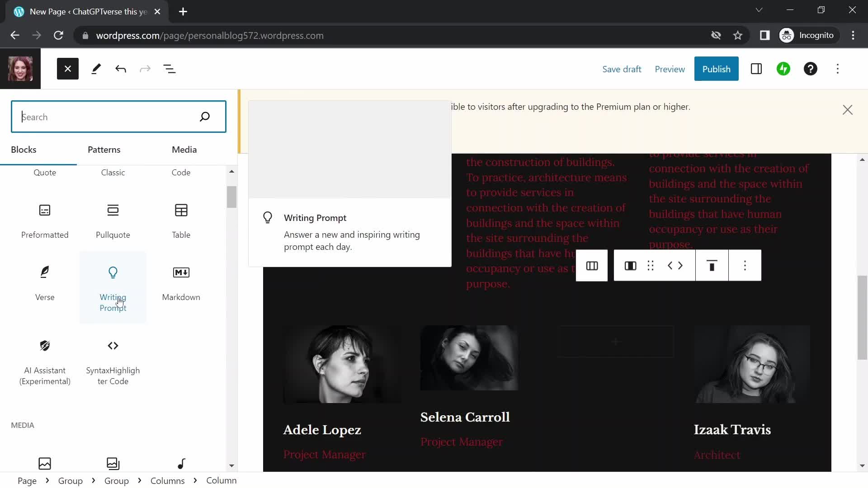Insert the Audio block under Media
Viewport: 868px width, 488px height.
pyautogui.click(x=181, y=463)
